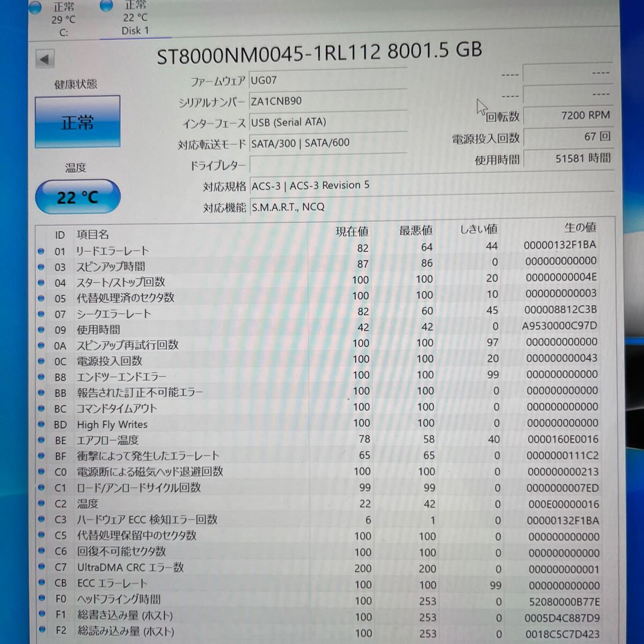Select the C: drive status icon
The width and height of the screenshot is (644, 644).
35,7
